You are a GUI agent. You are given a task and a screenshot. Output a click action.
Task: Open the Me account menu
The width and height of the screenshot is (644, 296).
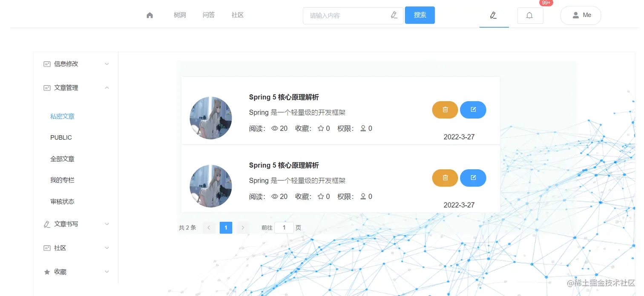click(580, 15)
